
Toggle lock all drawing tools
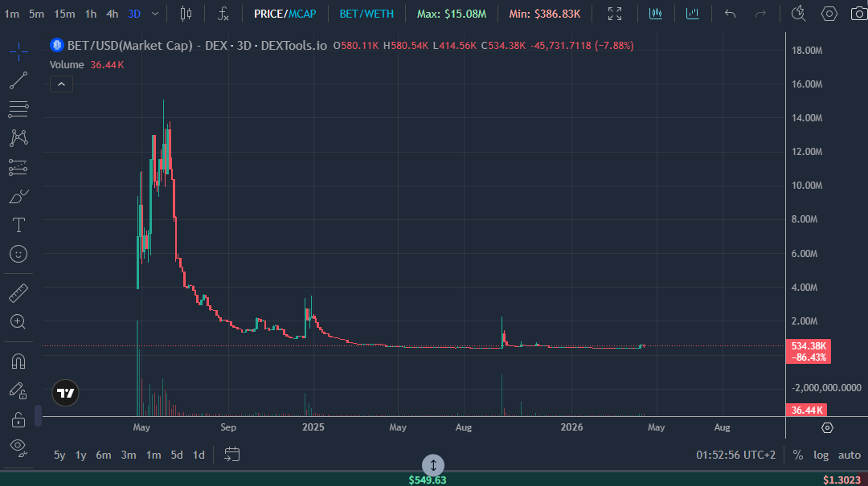tap(18, 419)
